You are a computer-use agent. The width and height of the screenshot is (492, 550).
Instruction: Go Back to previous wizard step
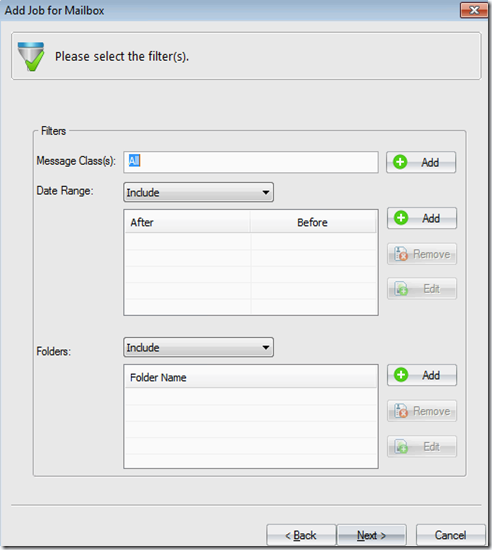(x=301, y=535)
